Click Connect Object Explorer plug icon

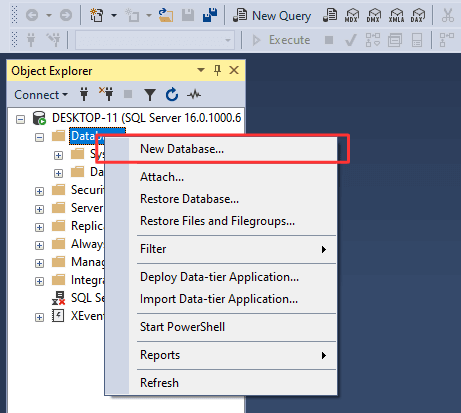(84, 95)
